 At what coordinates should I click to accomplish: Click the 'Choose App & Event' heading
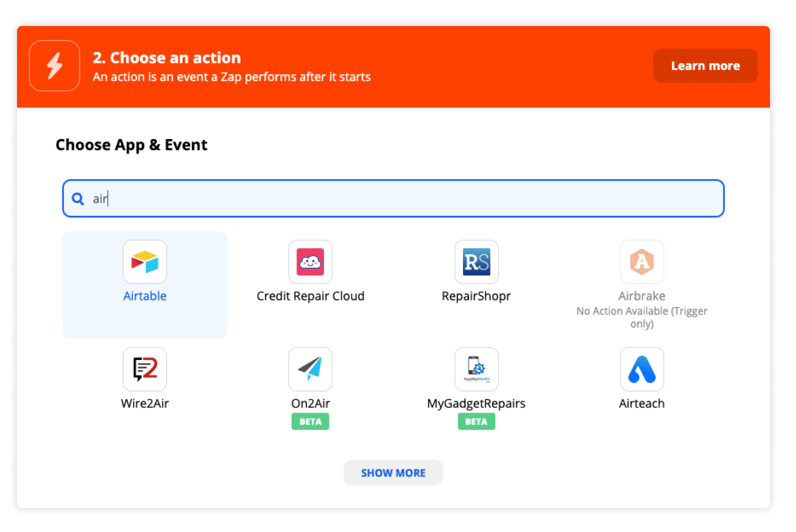131,145
